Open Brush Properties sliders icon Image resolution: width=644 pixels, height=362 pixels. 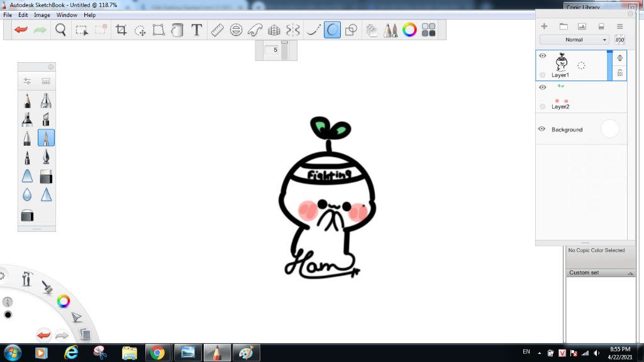(x=27, y=81)
